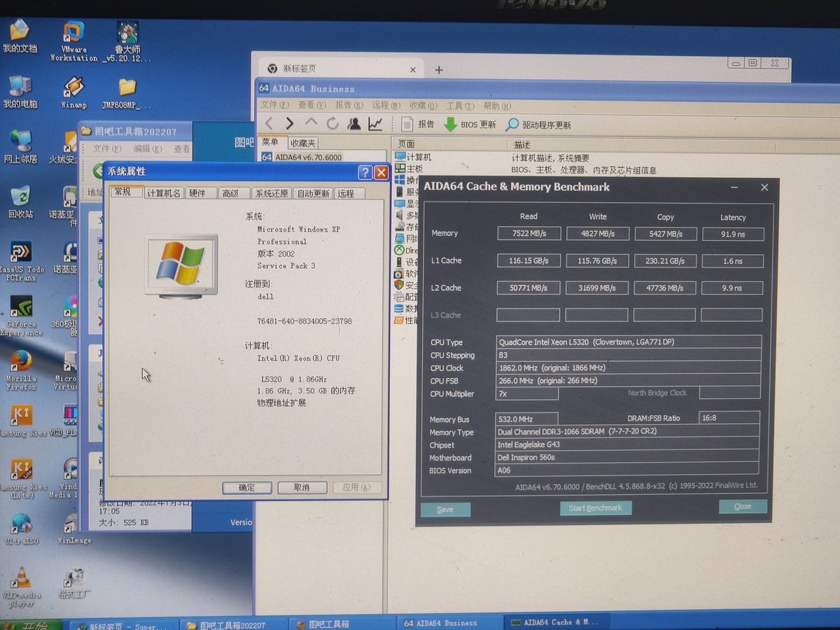Open the 远程 menu in AIDA64
The image size is (840, 630).
pyautogui.click(x=386, y=106)
